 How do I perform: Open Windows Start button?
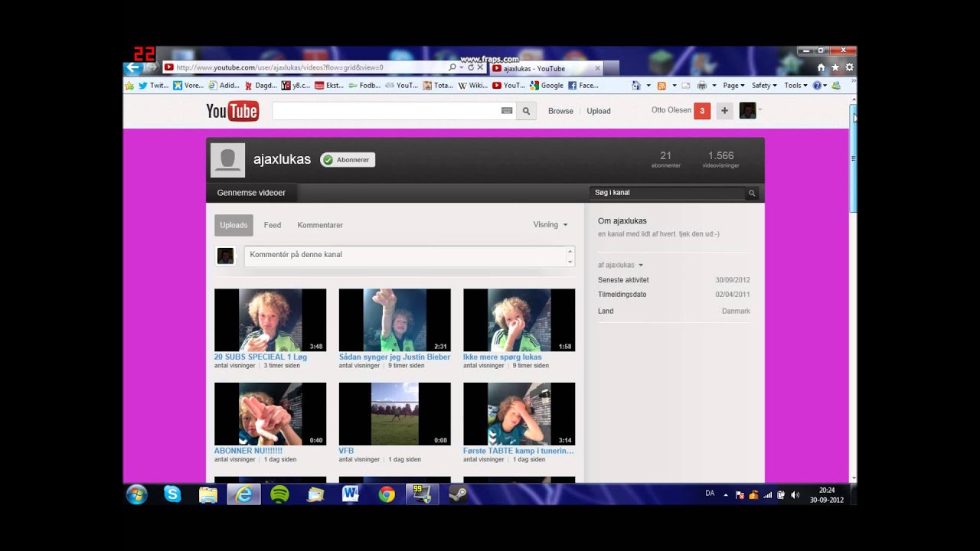(137, 494)
